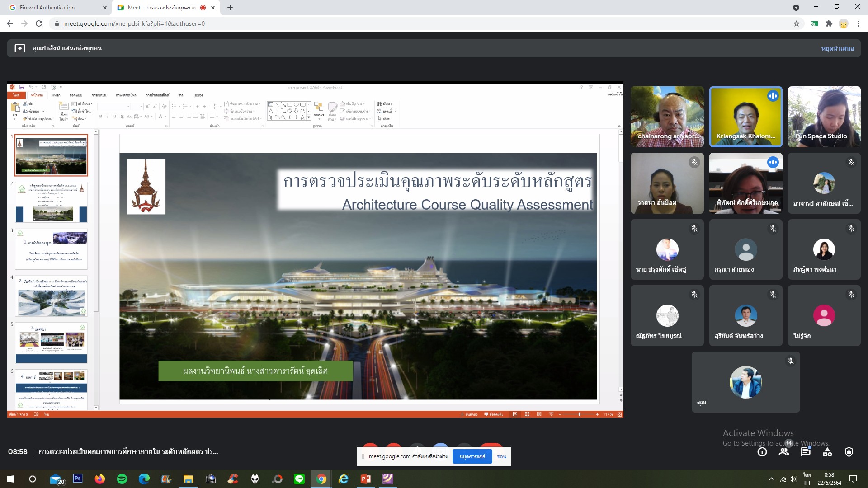Viewport: 868px width, 488px height.
Task: Bookmark this page with the star icon
Action: [796, 23]
